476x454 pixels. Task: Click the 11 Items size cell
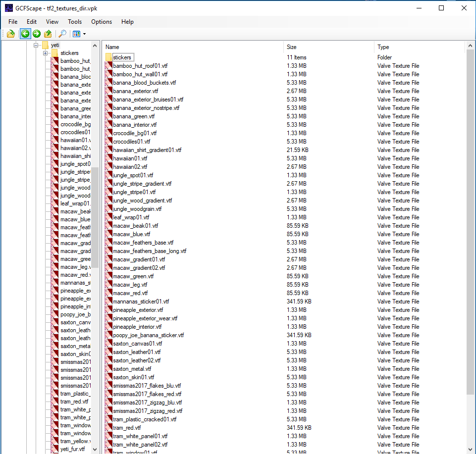tap(297, 57)
